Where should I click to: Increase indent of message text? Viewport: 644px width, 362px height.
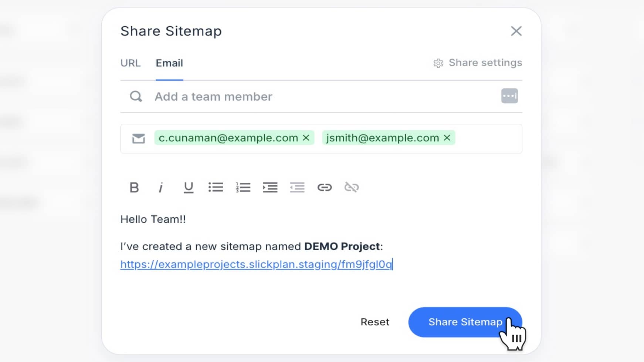tap(270, 187)
